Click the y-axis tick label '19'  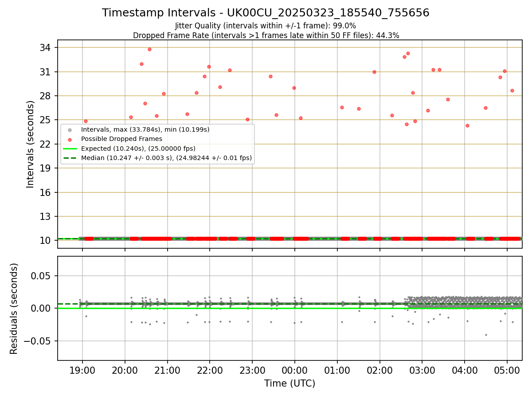pyautogui.click(x=46, y=168)
